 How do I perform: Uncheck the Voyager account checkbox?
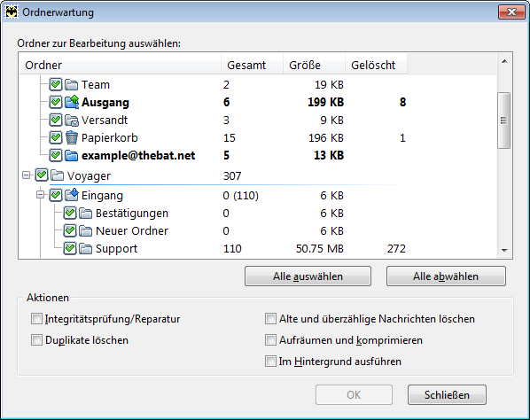pyautogui.click(x=42, y=175)
